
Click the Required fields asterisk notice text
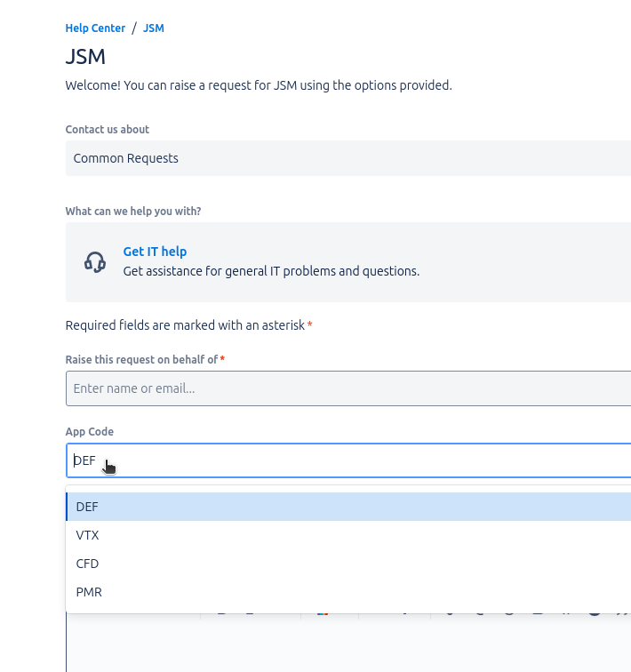click(186, 325)
